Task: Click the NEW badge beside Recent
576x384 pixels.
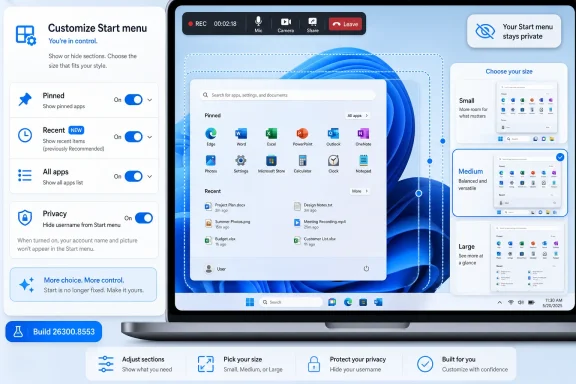Action: 76,130
